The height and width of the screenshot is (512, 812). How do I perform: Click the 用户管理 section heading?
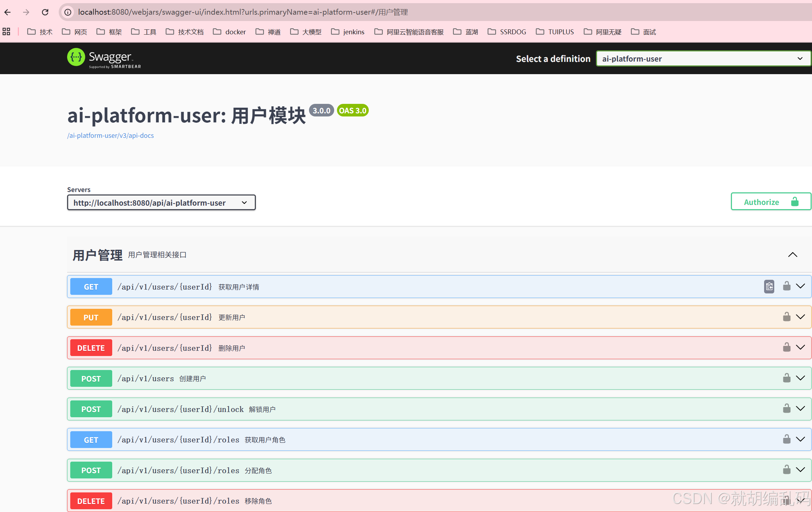coord(98,255)
